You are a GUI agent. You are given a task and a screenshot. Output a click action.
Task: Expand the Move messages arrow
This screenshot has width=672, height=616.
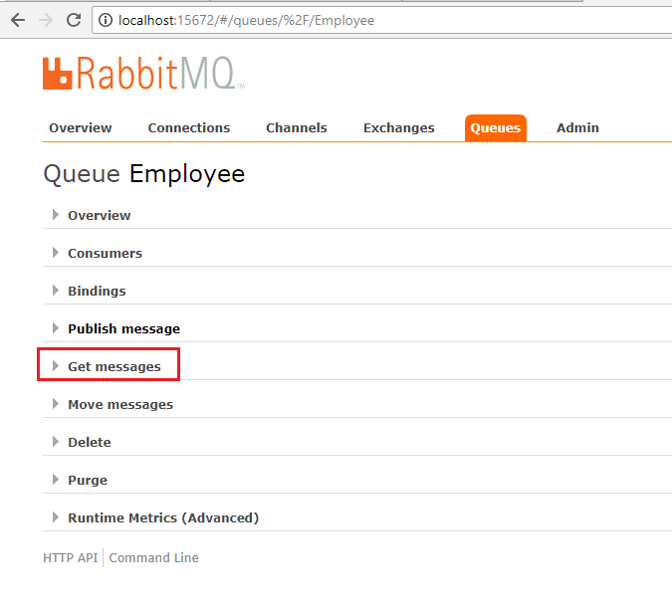56,403
